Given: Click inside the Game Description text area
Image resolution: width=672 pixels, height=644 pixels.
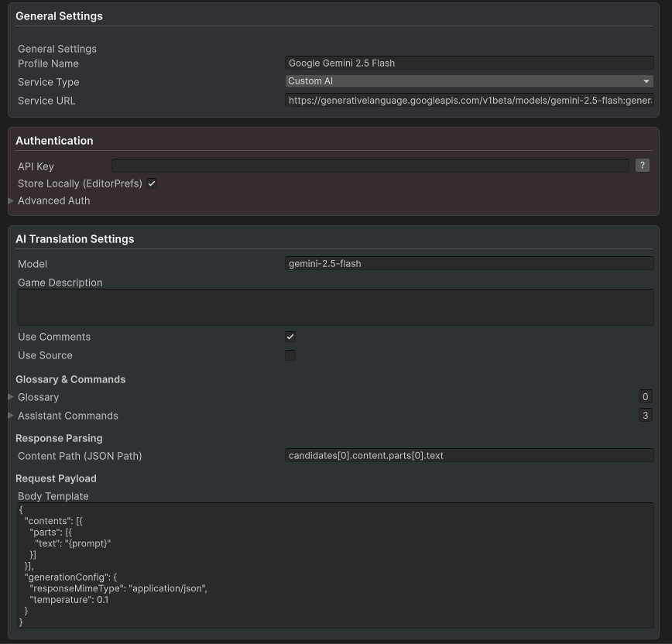Looking at the screenshot, I should click(334, 307).
